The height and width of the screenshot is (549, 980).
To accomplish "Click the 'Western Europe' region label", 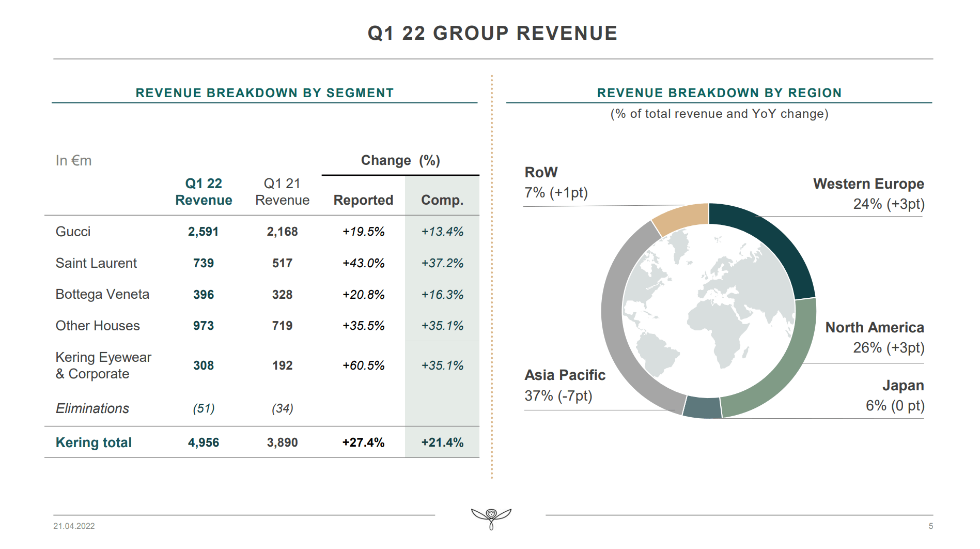I will click(868, 184).
